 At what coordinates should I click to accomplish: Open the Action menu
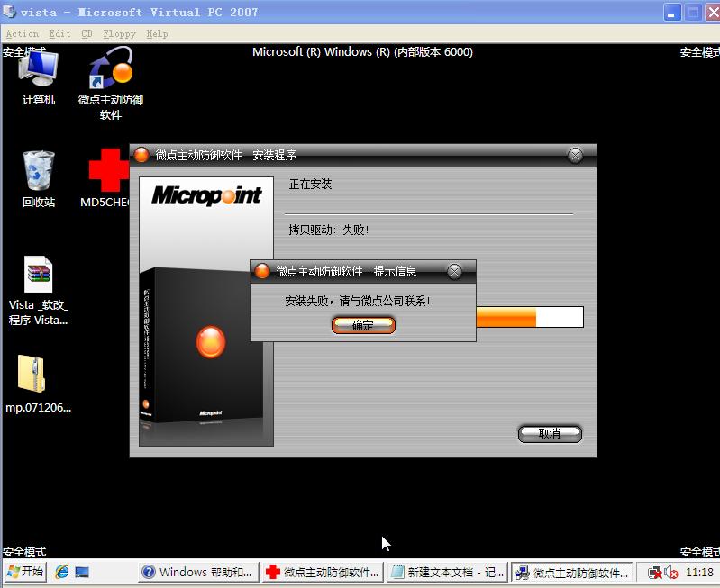pyautogui.click(x=22, y=33)
